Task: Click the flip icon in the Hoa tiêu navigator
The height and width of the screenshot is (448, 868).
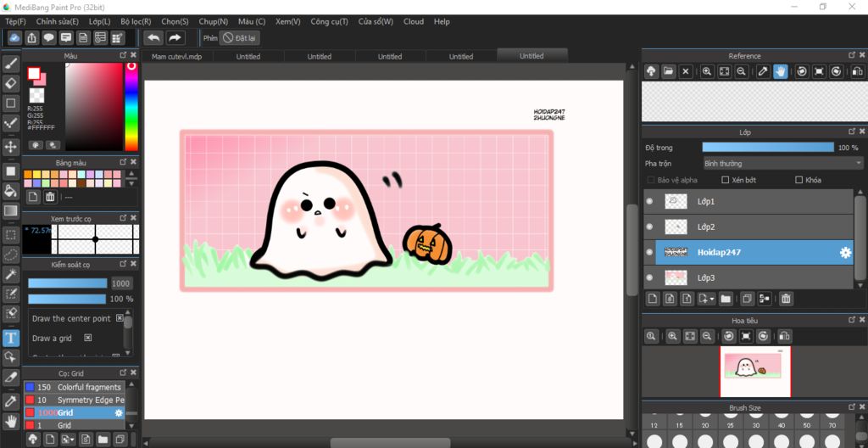Action: 784,336
